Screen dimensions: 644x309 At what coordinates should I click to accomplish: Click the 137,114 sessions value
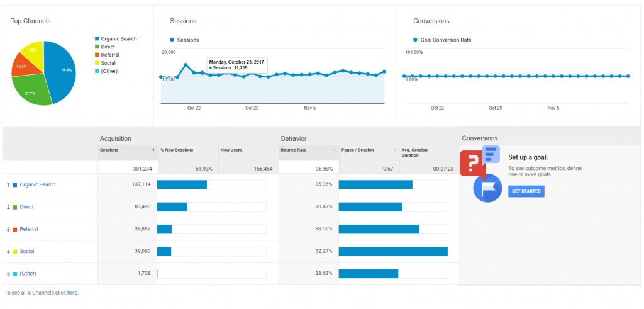142,184
